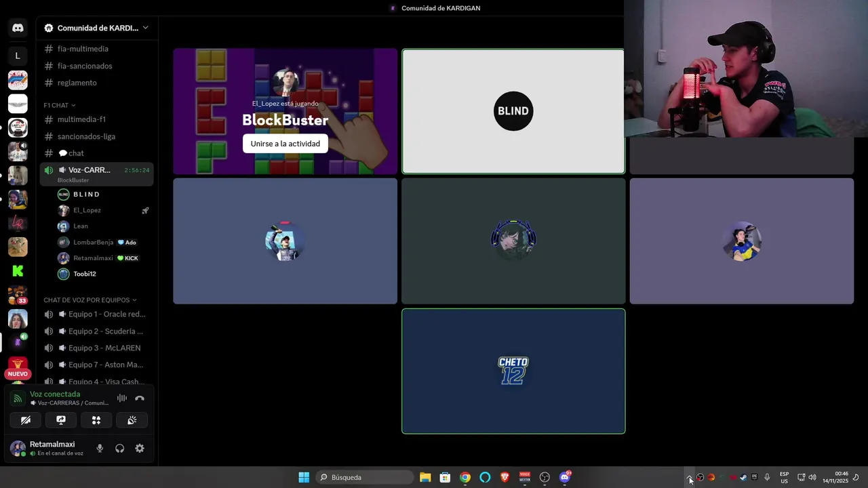This screenshot has height=488, width=868.
Task: Click Voz conectada status text
Action: (x=55, y=394)
